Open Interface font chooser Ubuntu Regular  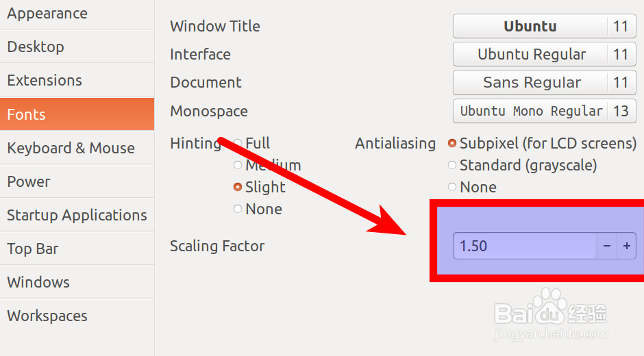544,54
